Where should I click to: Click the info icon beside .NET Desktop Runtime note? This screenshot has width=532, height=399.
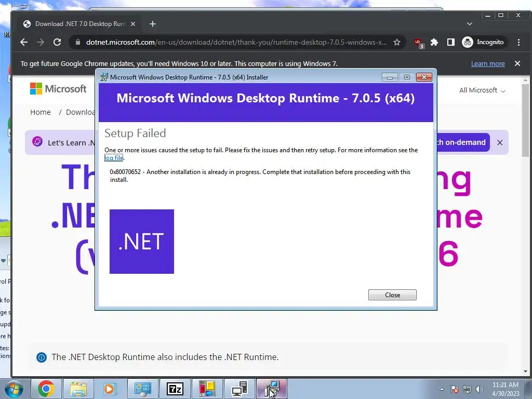(x=42, y=357)
